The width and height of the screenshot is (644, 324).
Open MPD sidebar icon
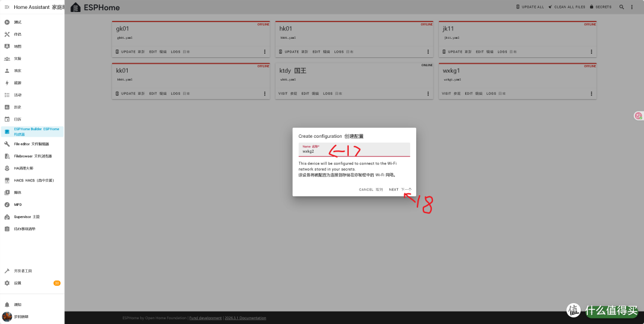(7, 204)
